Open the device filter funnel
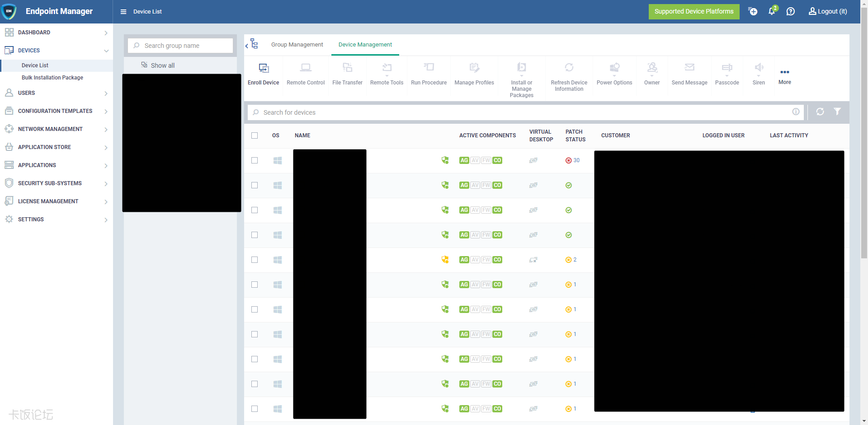Image resolution: width=868 pixels, height=425 pixels. pos(837,112)
